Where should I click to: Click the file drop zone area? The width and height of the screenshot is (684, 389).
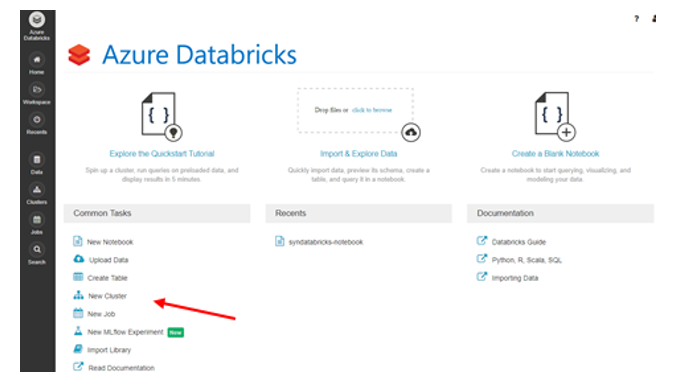point(356,110)
